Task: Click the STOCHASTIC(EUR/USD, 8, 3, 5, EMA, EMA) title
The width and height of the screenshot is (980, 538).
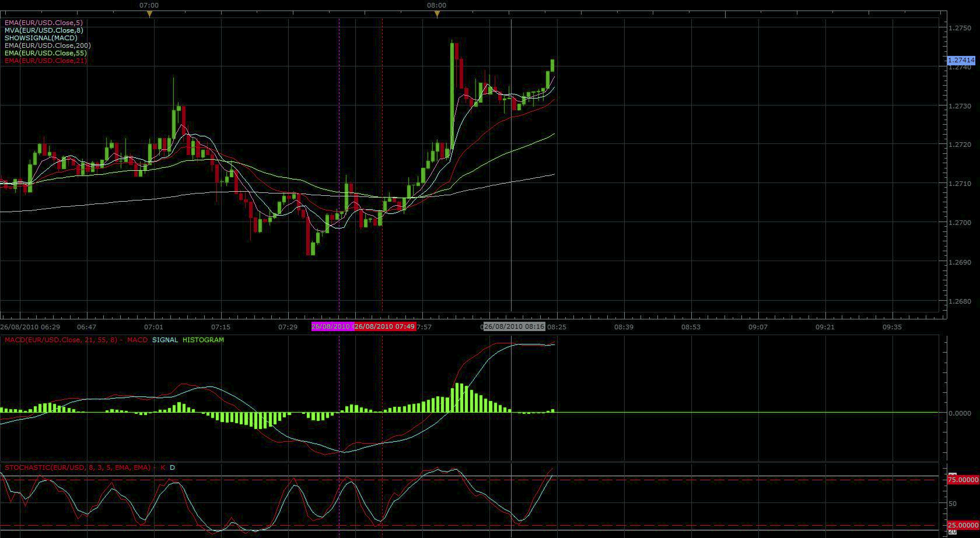Action: [78, 467]
